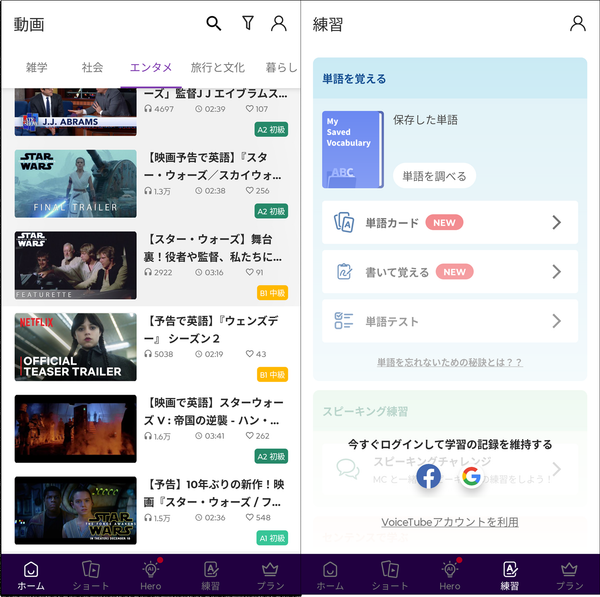Tap ホーム icon in left bottom bar
The height and width of the screenshot is (597, 600).
point(31,570)
